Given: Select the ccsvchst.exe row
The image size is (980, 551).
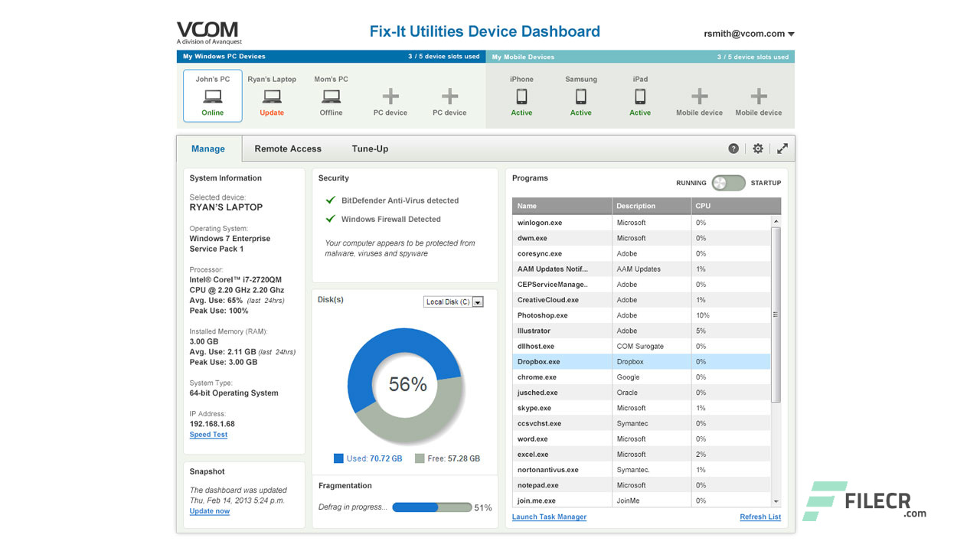Looking at the screenshot, I should click(x=642, y=423).
